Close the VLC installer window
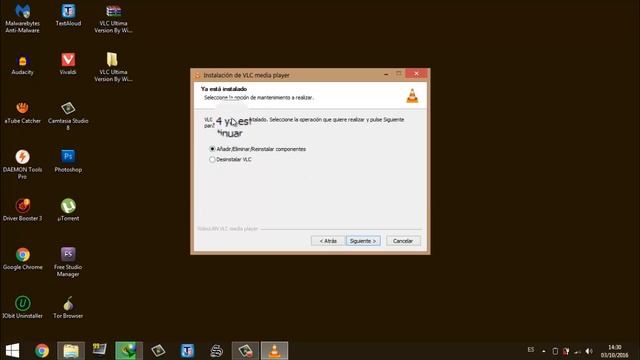The image size is (640, 360). click(x=416, y=74)
